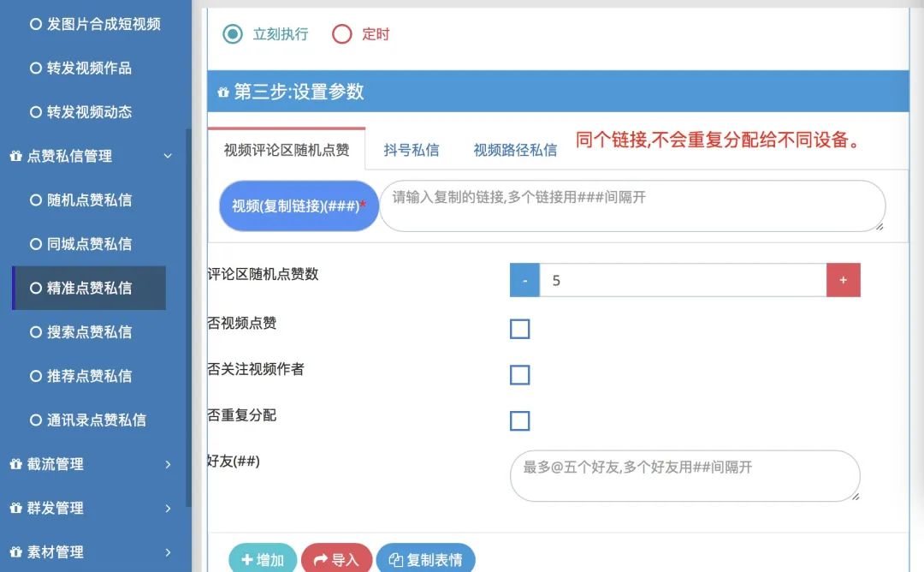
Task: Click the plus icon on 增加 button
Action: pyautogui.click(x=247, y=560)
